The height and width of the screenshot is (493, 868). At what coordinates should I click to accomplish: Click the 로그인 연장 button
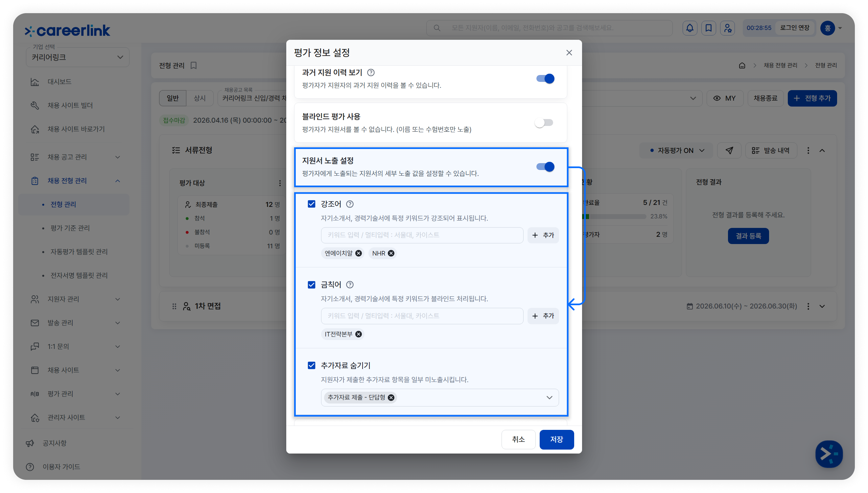(x=795, y=28)
